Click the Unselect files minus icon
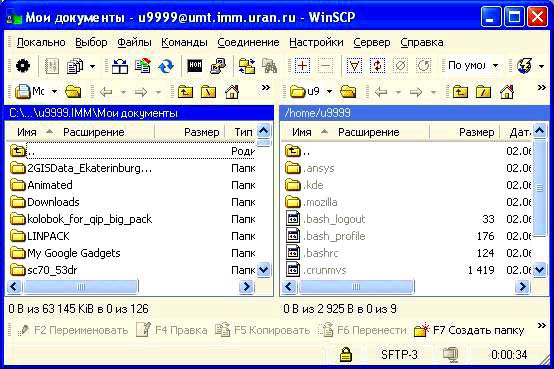Screen dimensions: 554x369 (x=325, y=66)
